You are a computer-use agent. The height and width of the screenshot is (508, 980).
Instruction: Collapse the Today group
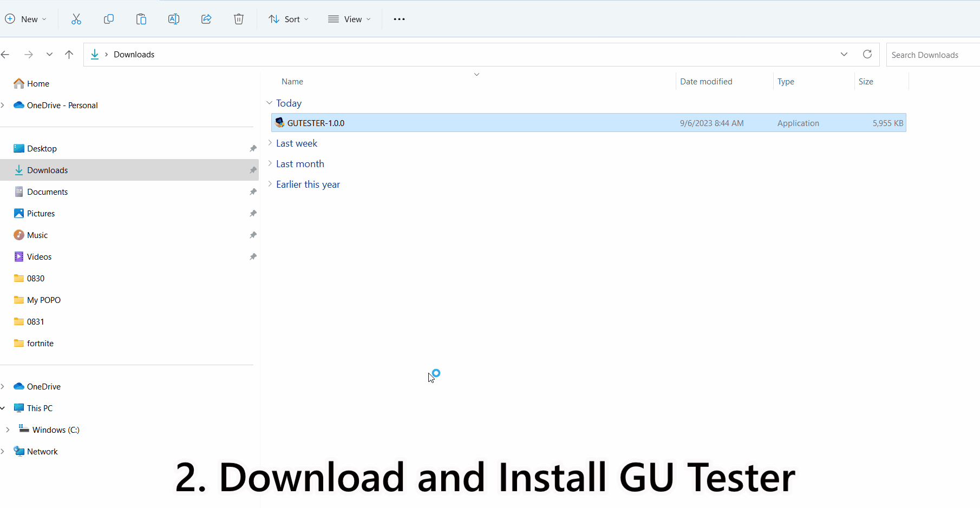click(270, 103)
